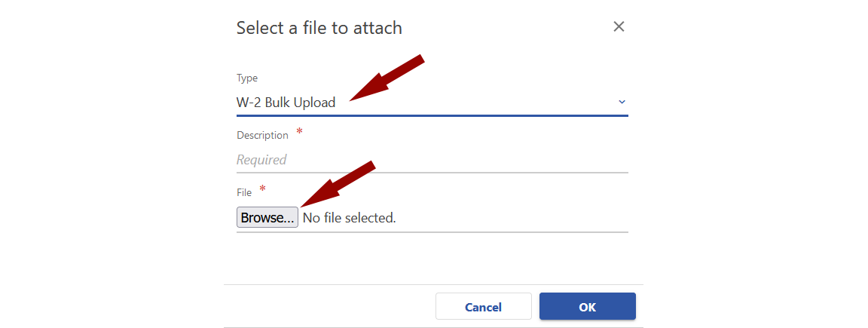Click the red asterisk beside Description
Screen dimensions: 868x328
tap(300, 132)
